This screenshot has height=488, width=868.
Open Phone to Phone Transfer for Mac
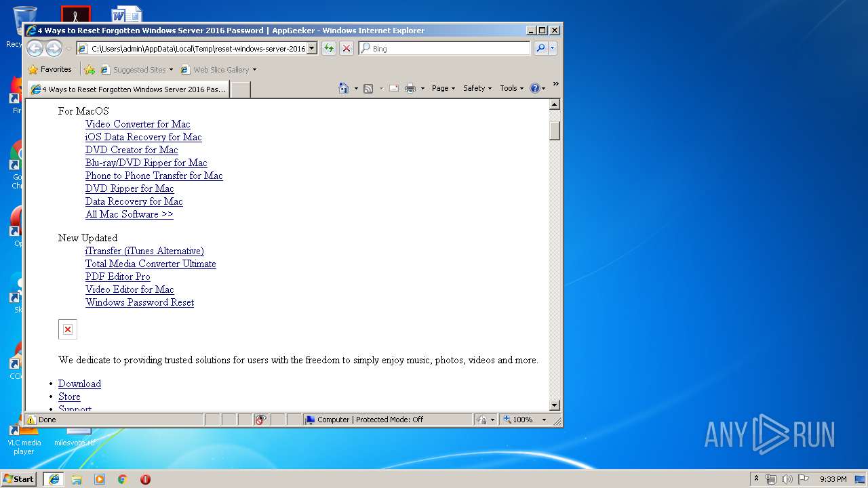[154, 176]
